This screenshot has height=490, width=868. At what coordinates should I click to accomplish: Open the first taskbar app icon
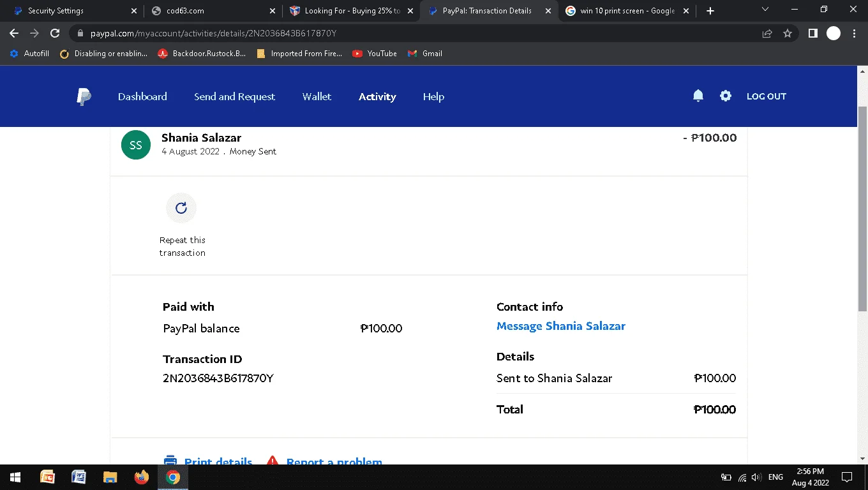[x=47, y=477]
